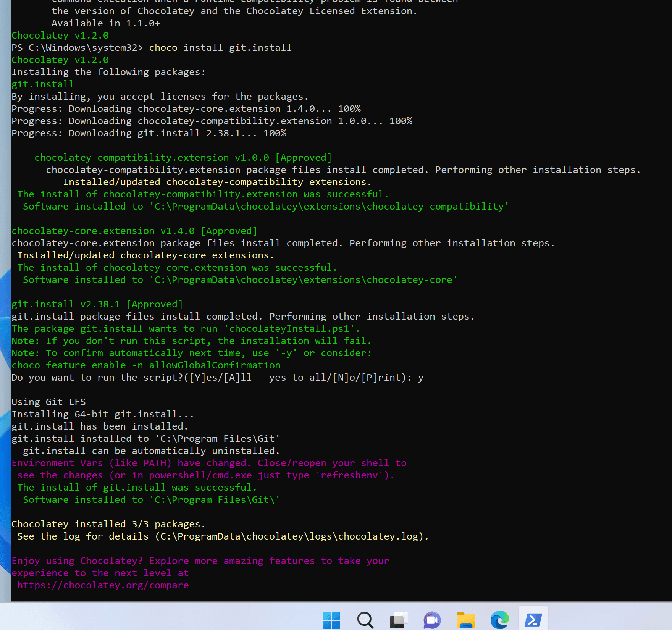672x630 pixels.
Task: Click 'Progress: Downloading chocolatey-core.extension 1.4.0' line
Action: tap(186, 109)
